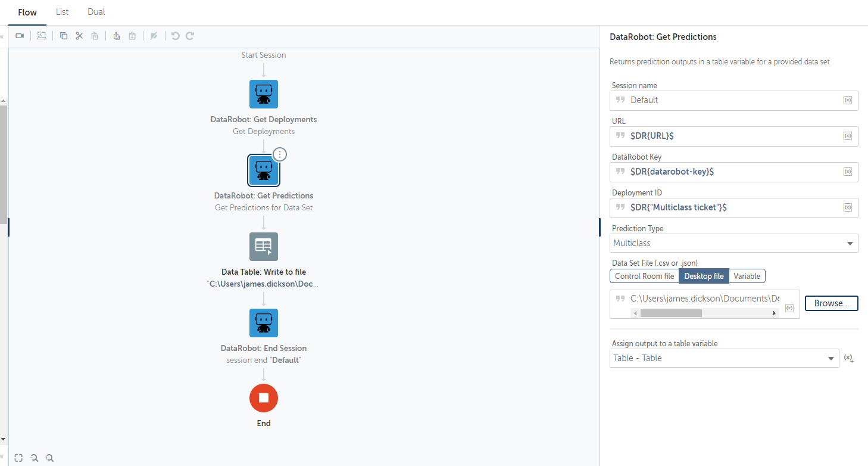Cut the selected action with scissors

[x=79, y=36]
